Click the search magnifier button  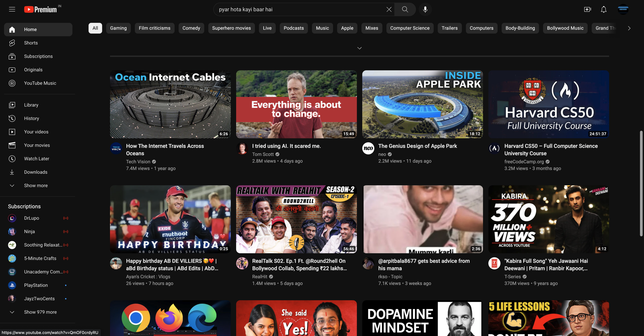coord(405,10)
